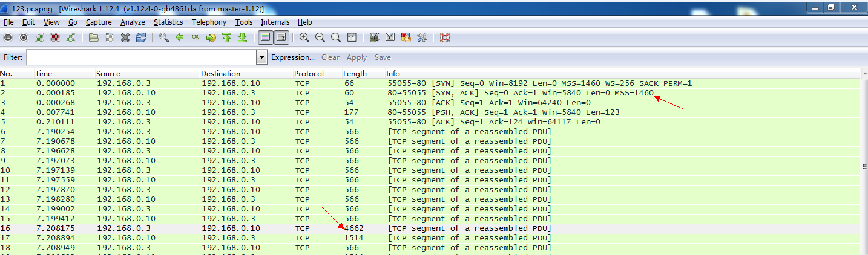Open the Go menu
The height and width of the screenshot is (255, 868).
click(x=73, y=22)
